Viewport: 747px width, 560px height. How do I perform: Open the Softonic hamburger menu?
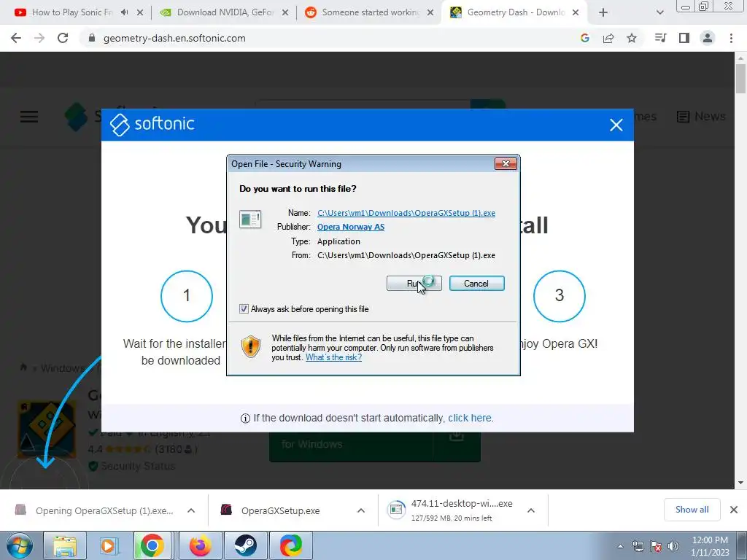point(29,117)
